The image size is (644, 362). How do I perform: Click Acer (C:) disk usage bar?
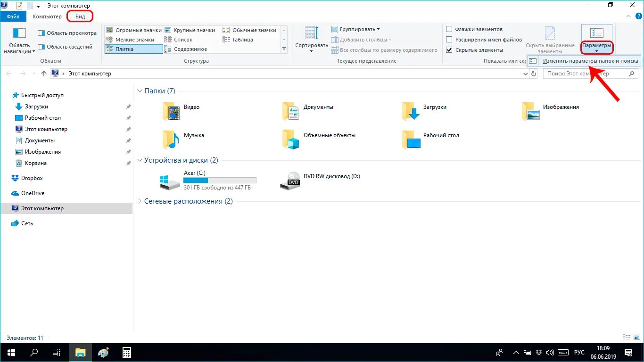(x=220, y=180)
